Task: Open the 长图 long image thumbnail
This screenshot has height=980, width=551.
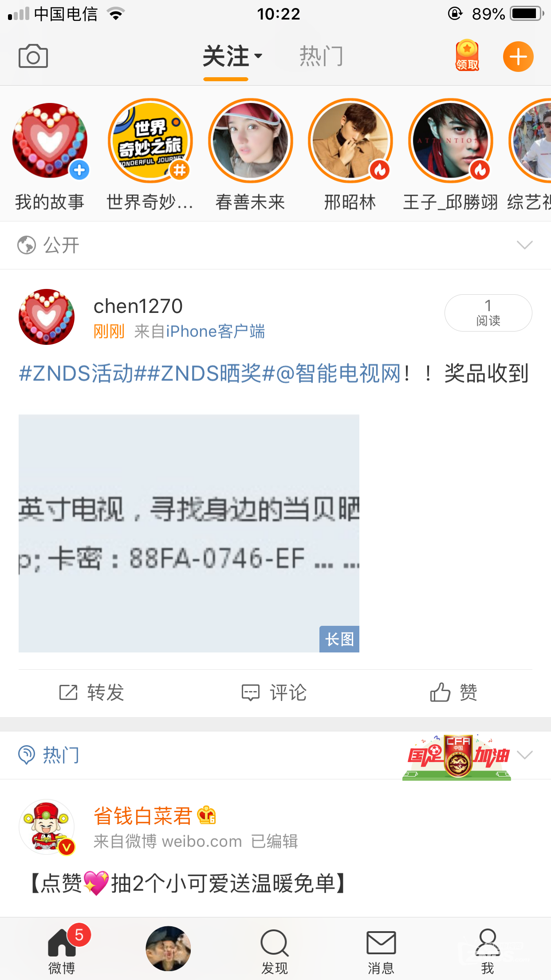Action: [x=189, y=533]
